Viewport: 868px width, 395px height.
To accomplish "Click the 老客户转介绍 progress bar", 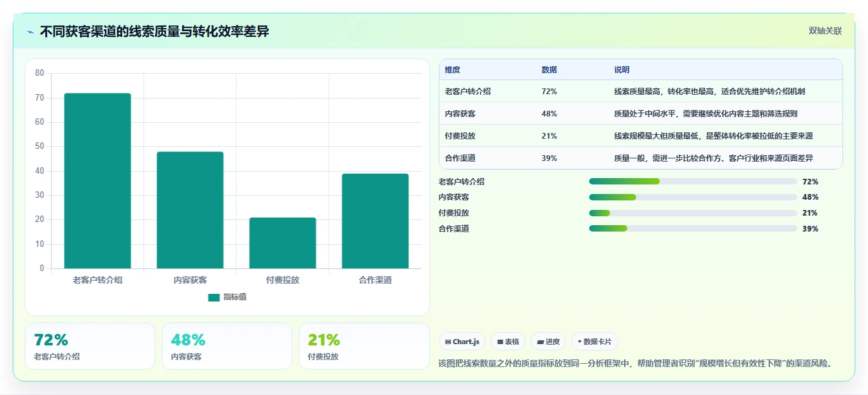I will (693, 181).
